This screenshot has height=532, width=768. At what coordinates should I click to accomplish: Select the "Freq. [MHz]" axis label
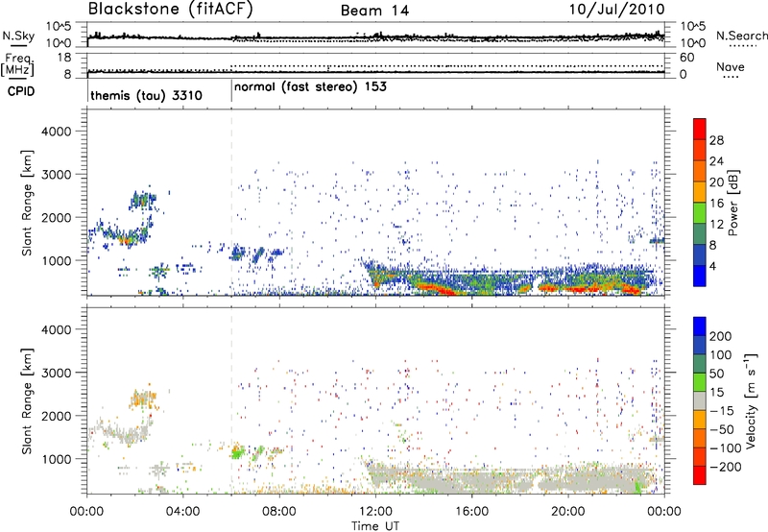18,65
